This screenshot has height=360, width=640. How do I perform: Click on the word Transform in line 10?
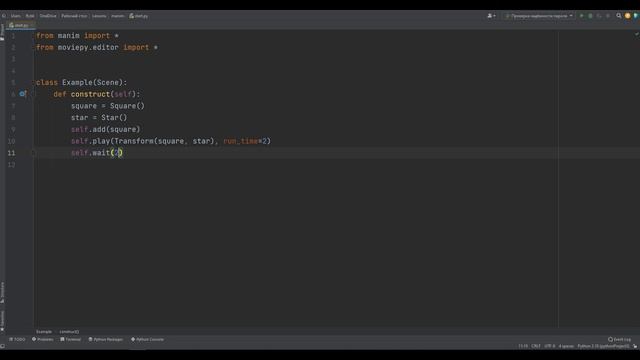134,141
